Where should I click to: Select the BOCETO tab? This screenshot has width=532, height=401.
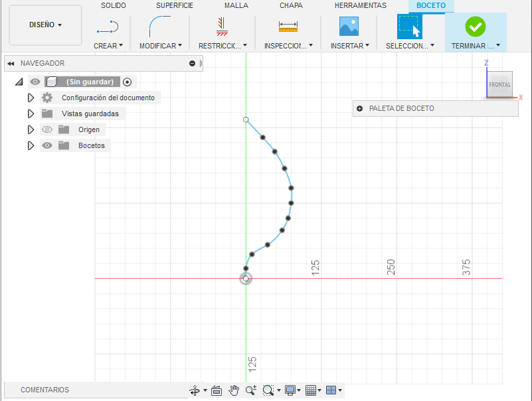(431, 5)
